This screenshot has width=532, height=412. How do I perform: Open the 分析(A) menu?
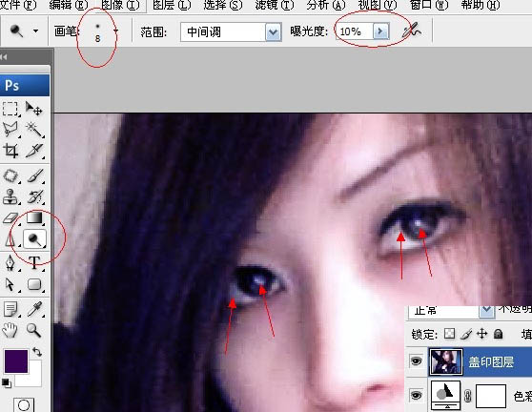[x=326, y=5]
